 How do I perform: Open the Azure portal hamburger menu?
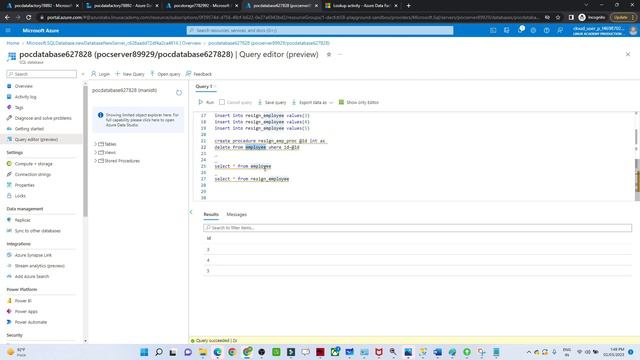click(x=8, y=31)
